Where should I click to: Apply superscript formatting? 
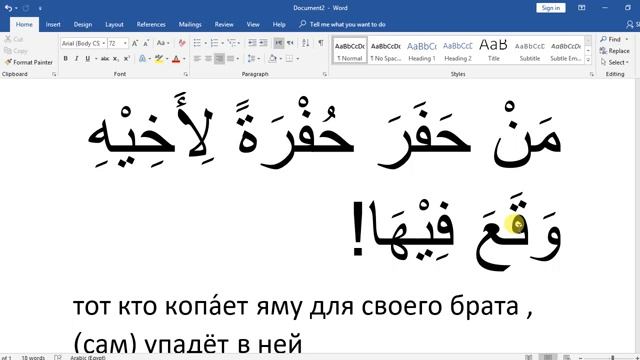(x=127, y=59)
